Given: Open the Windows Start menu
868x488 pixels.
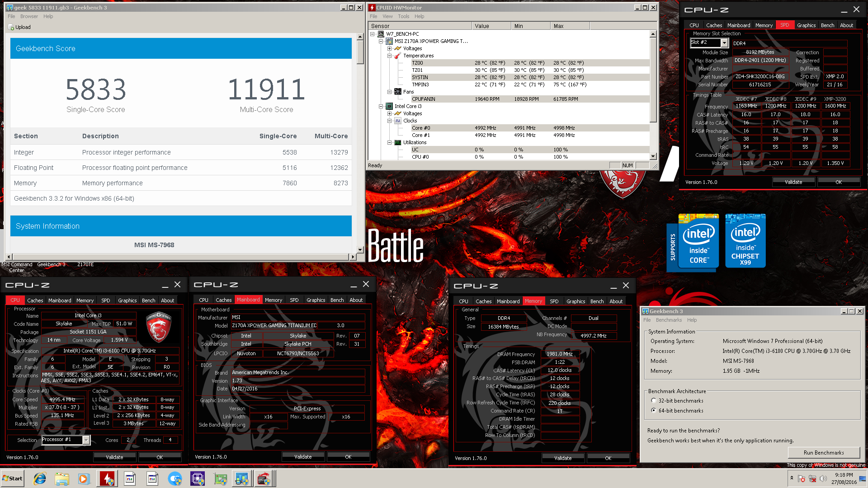Looking at the screenshot, I should (12, 479).
